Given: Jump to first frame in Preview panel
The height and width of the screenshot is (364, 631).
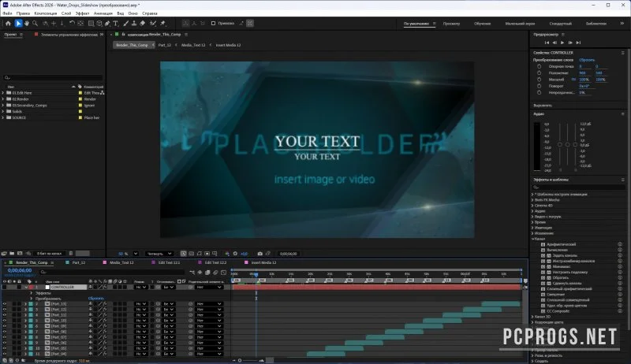Looking at the screenshot, I should (x=547, y=43).
